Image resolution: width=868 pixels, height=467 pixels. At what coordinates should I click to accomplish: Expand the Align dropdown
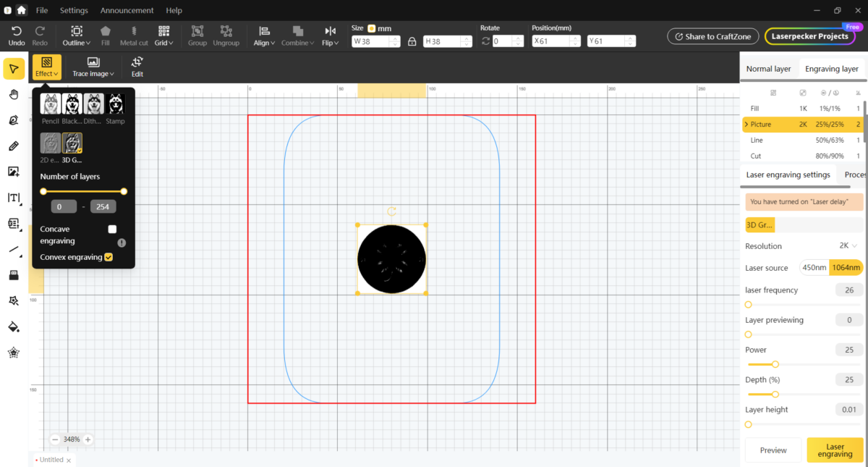[265, 35]
